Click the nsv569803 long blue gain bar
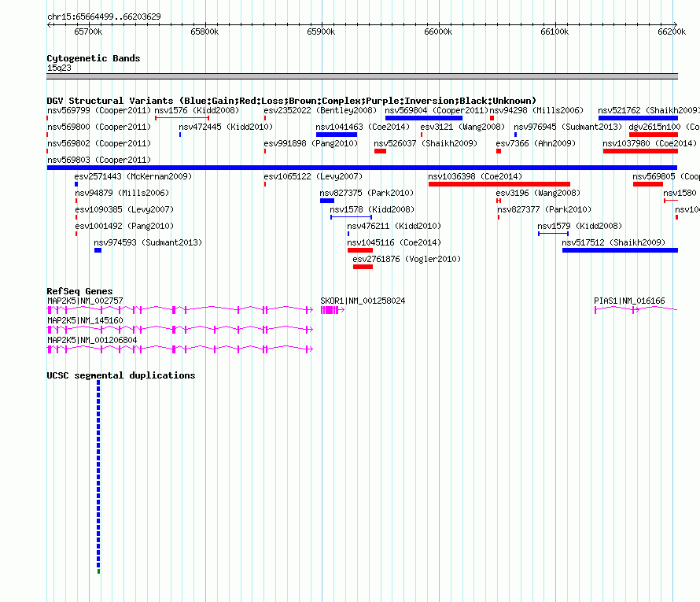Image resolution: width=700 pixels, height=602 pixels. (x=362, y=168)
